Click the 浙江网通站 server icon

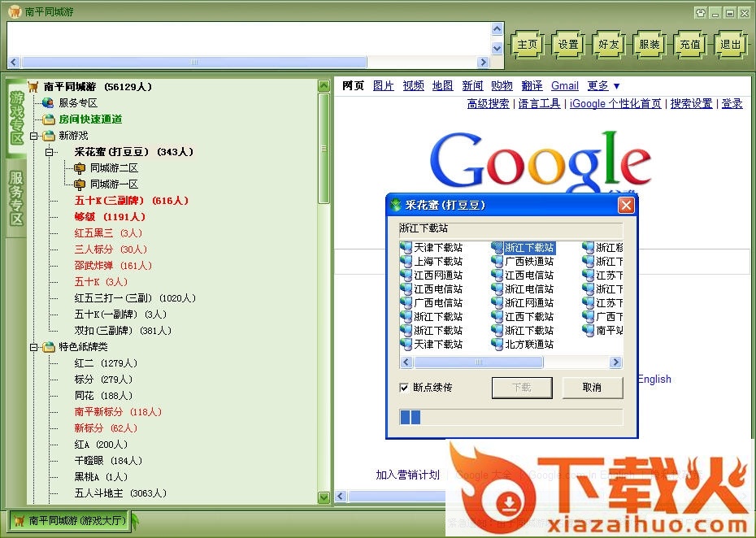[x=497, y=303]
